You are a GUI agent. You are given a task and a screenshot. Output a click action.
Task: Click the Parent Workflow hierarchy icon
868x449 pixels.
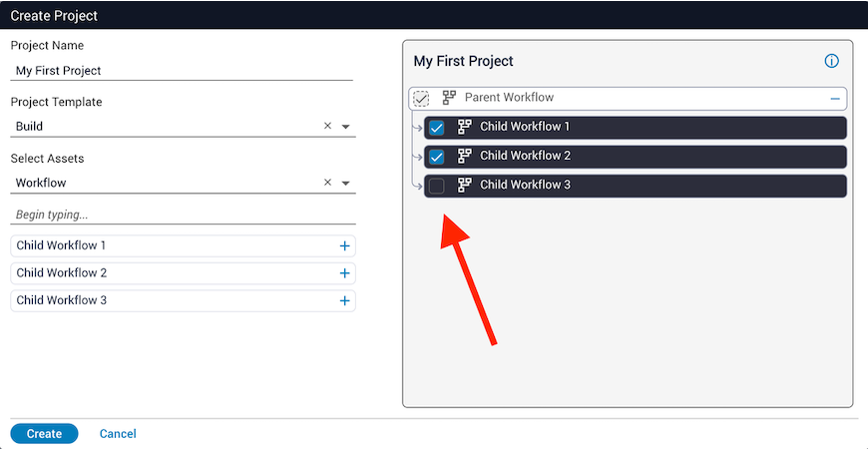pyautogui.click(x=449, y=98)
